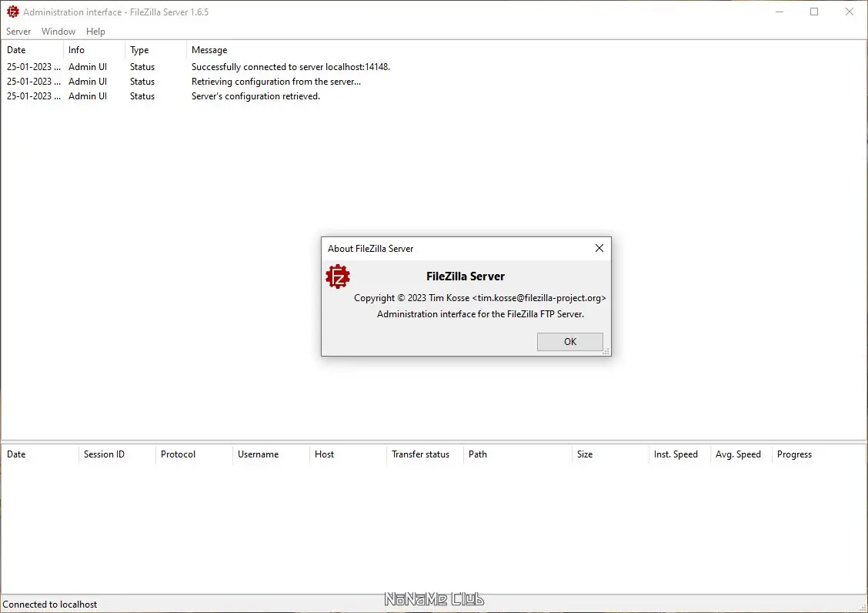This screenshot has height=613, width=868.
Task: Click OK in the About dialog
Action: pyautogui.click(x=569, y=342)
